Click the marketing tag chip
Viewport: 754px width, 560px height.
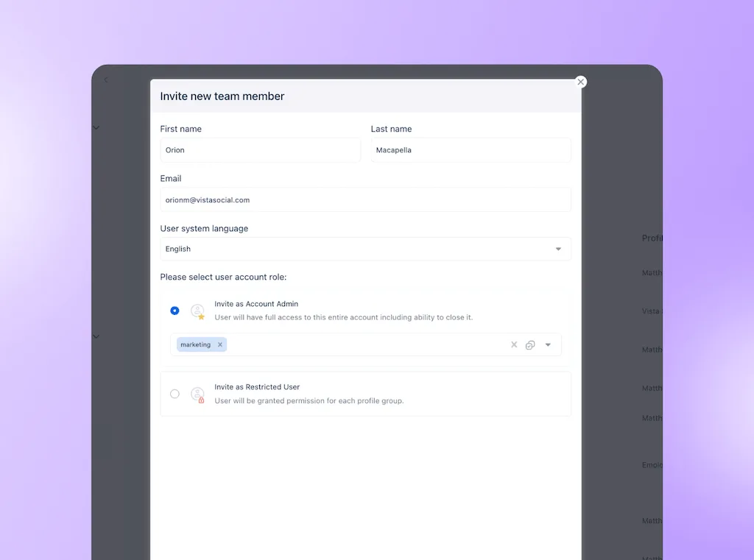coord(202,344)
